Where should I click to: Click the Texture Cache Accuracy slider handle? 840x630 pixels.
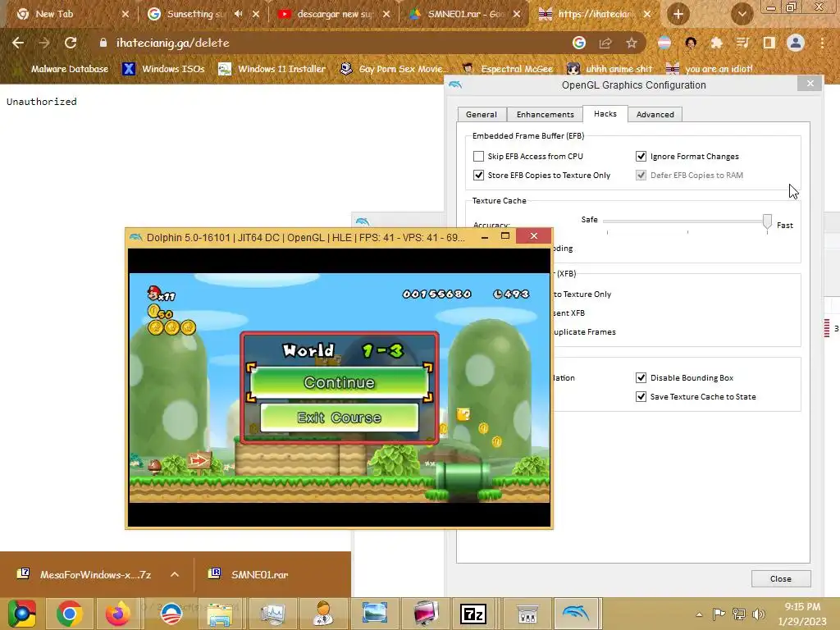(767, 221)
